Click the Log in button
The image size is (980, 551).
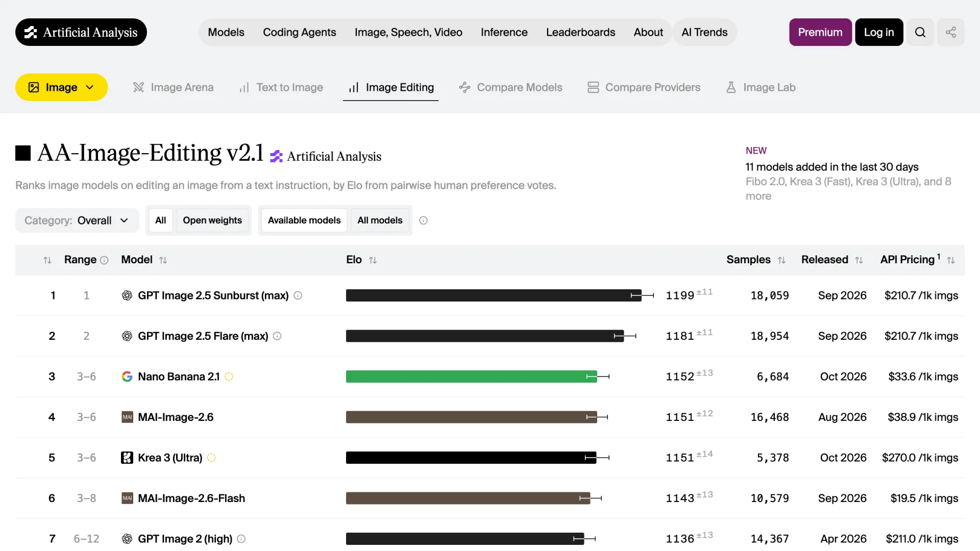[879, 32]
